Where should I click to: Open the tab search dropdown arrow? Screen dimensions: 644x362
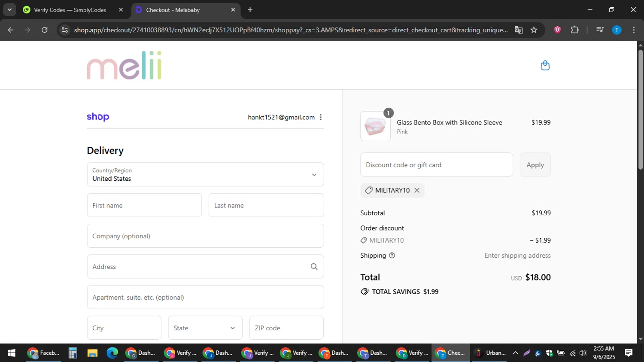pyautogui.click(x=9, y=10)
